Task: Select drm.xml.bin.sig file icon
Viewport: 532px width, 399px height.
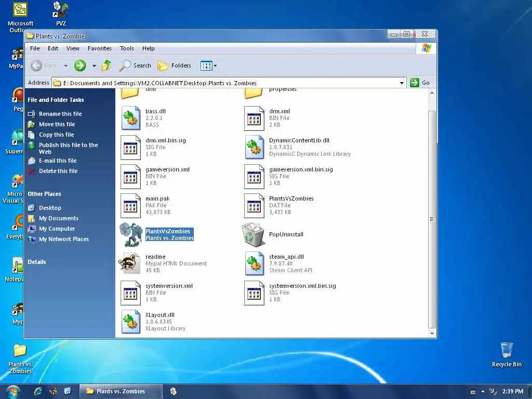Action: click(x=130, y=148)
